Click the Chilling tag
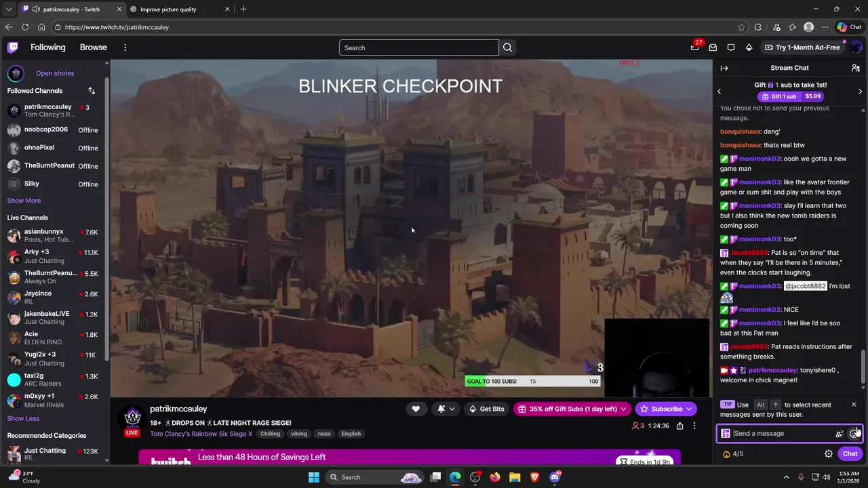The width and height of the screenshot is (868, 488). [x=270, y=434]
